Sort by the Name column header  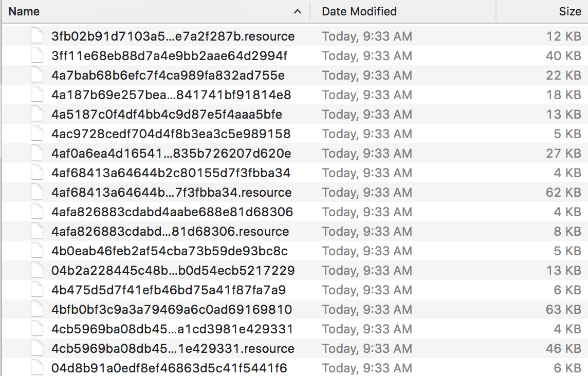24,12
